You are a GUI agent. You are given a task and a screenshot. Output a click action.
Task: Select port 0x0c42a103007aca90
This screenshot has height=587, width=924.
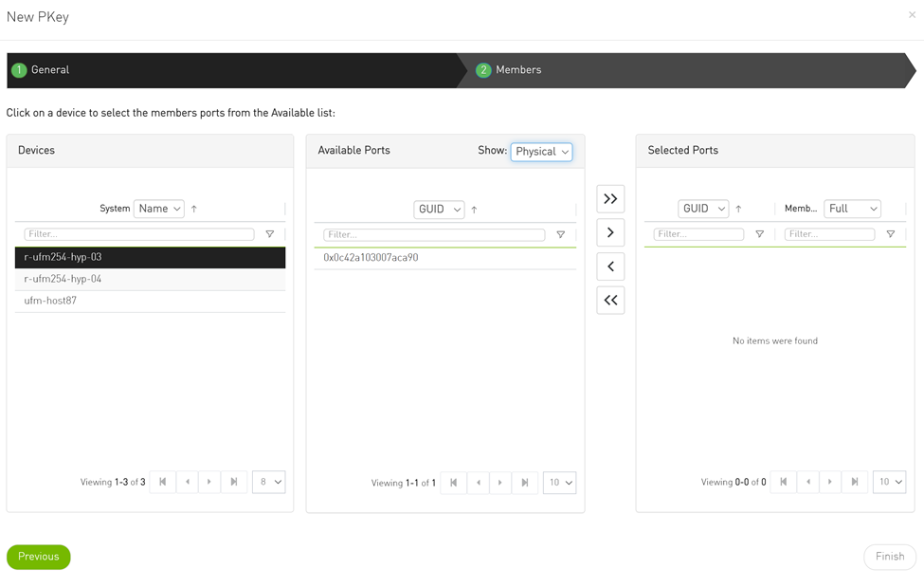tap(371, 258)
